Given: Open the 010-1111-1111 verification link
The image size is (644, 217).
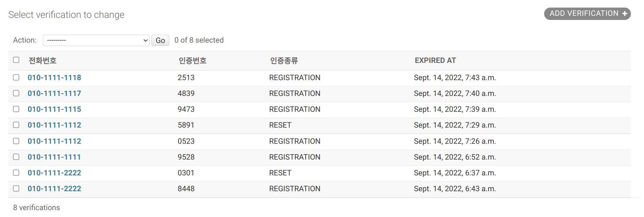Looking at the screenshot, I should coord(54,157).
